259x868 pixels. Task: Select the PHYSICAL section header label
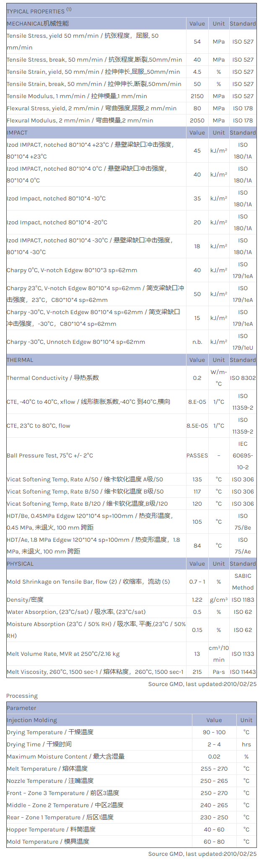20,564
